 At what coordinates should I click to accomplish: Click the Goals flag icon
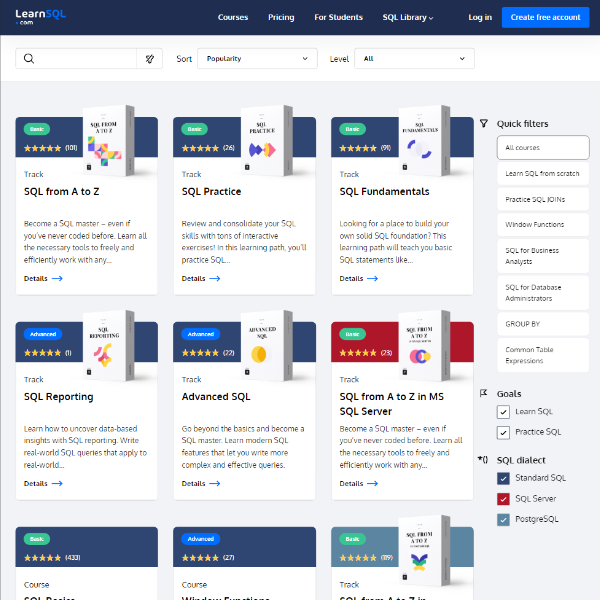[x=484, y=393]
